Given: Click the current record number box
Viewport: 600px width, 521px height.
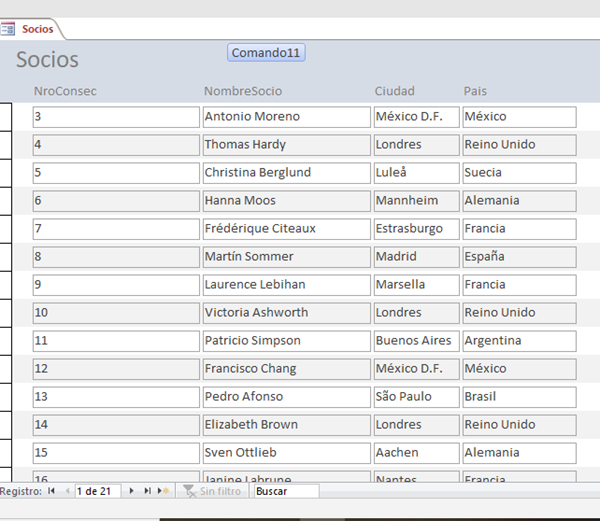Looking at the screenshot, I should (x=98, y=491).
